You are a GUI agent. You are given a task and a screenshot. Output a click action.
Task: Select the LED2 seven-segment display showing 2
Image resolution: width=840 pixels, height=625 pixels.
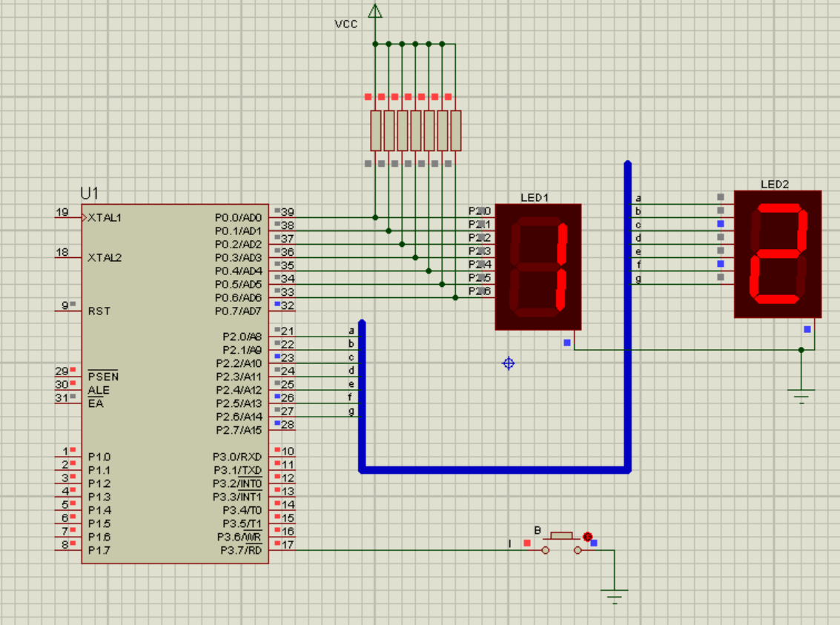coord(777,254)
